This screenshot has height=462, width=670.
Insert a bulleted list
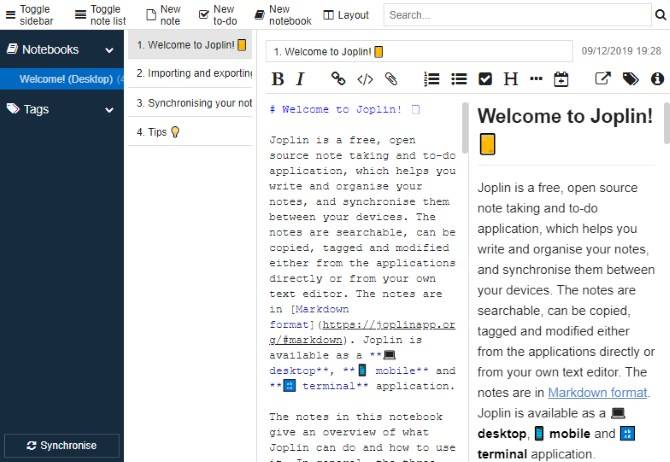459,79
